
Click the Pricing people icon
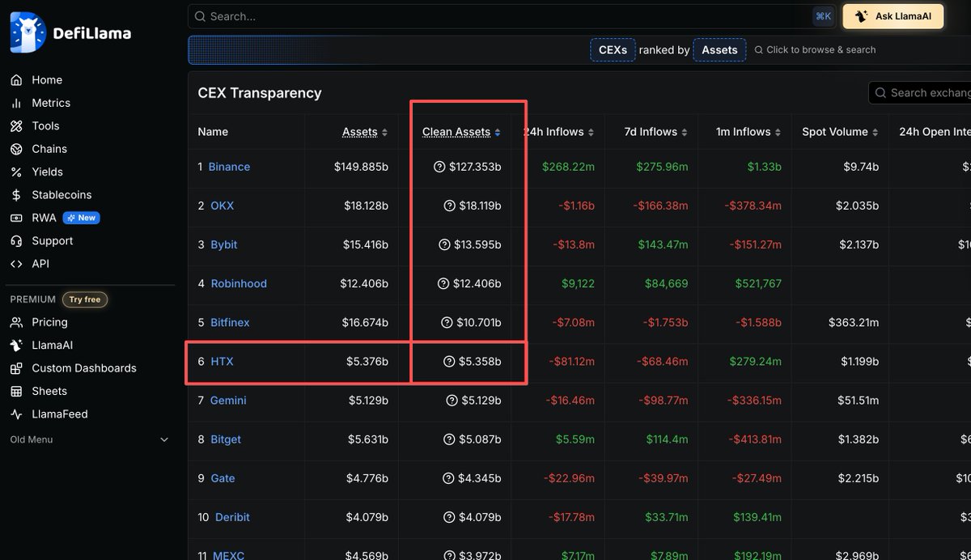pyautogui.click(x=16, y=322)
